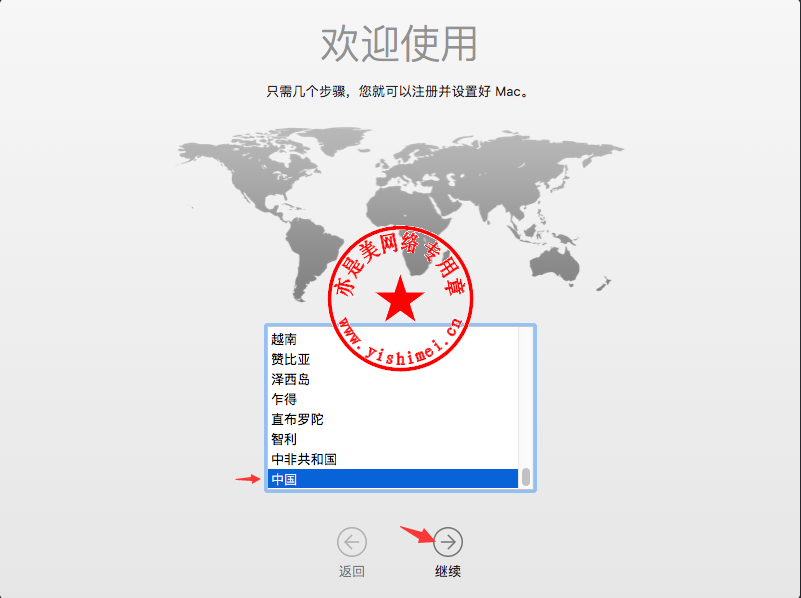Select the highlighted 中国 row
The width and height of the screenshot is (801, 598).
(x=393, y=479)
